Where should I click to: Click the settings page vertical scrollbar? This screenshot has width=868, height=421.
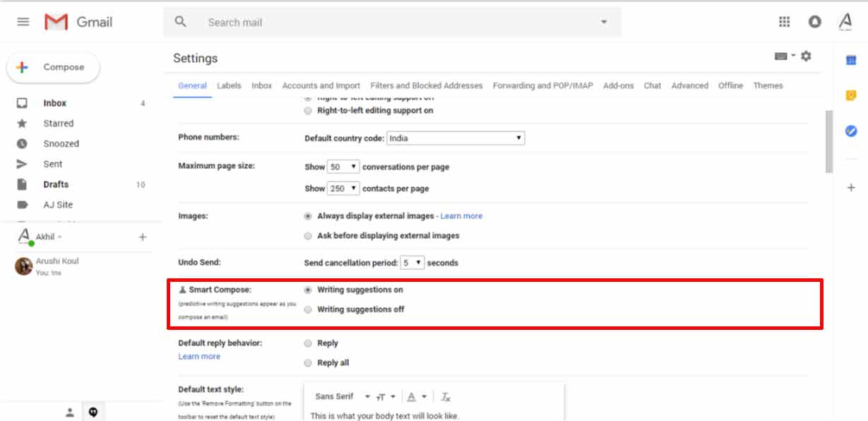click(829, 141)
